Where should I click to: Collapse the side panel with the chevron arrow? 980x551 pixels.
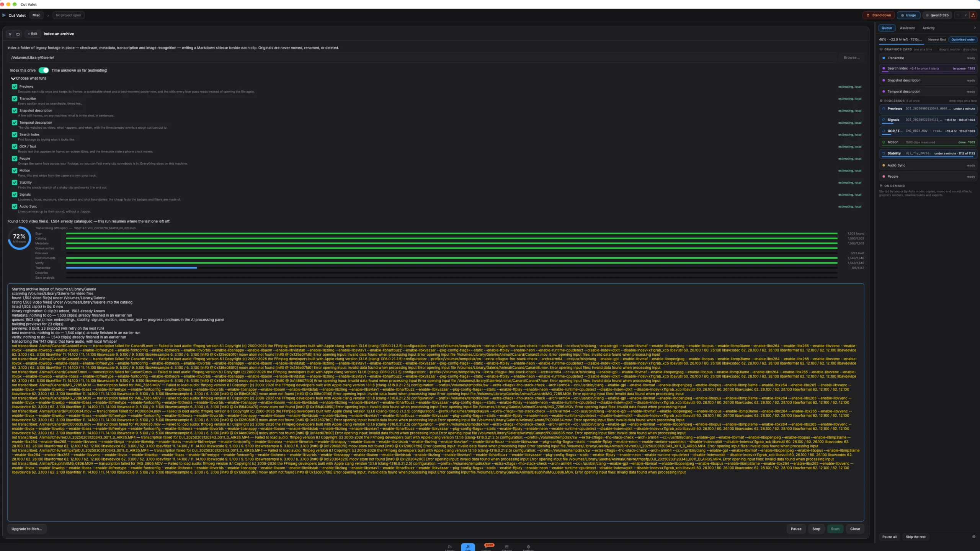click(975, 28)
